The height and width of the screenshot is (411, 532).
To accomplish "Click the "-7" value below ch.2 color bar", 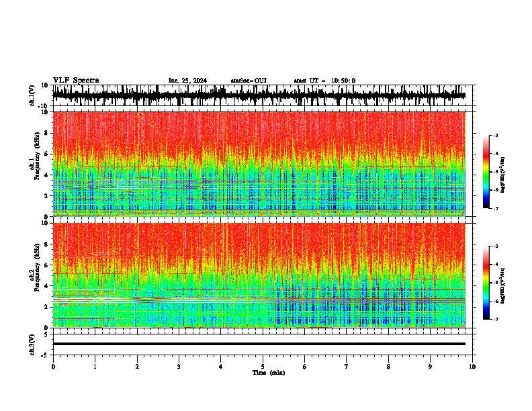I will (x=496, y=319).
